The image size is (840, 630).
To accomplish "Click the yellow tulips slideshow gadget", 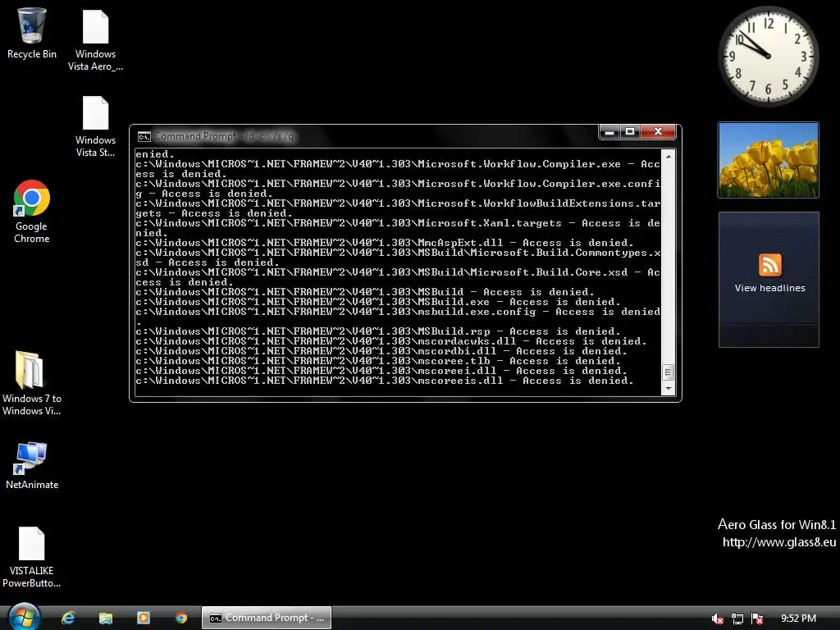I will pos(768,160).
